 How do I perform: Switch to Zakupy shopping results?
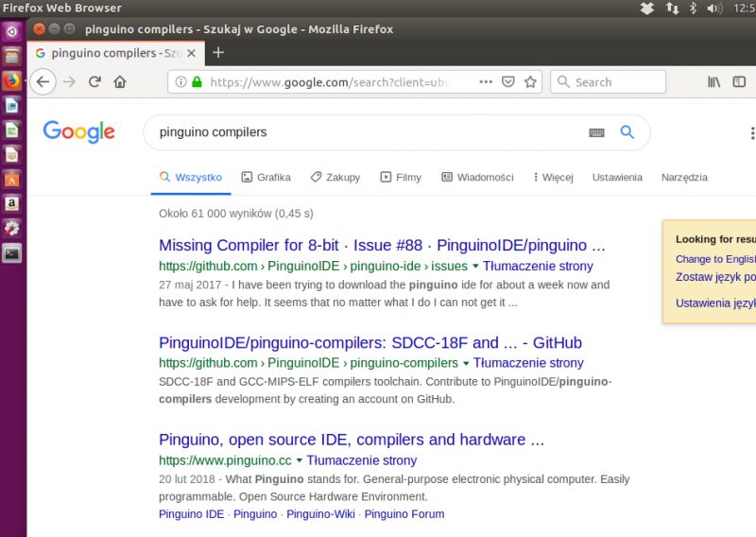335,178
